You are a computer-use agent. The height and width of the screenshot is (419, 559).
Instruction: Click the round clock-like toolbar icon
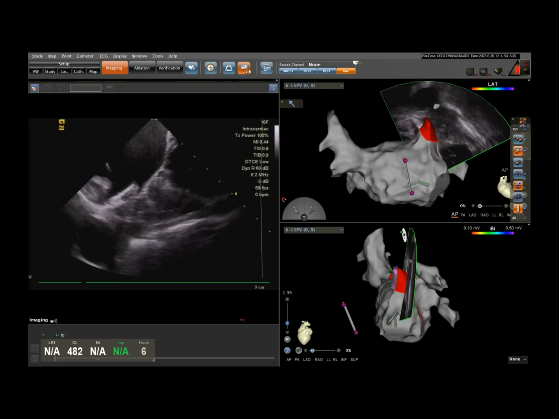[x=210, y=67]
